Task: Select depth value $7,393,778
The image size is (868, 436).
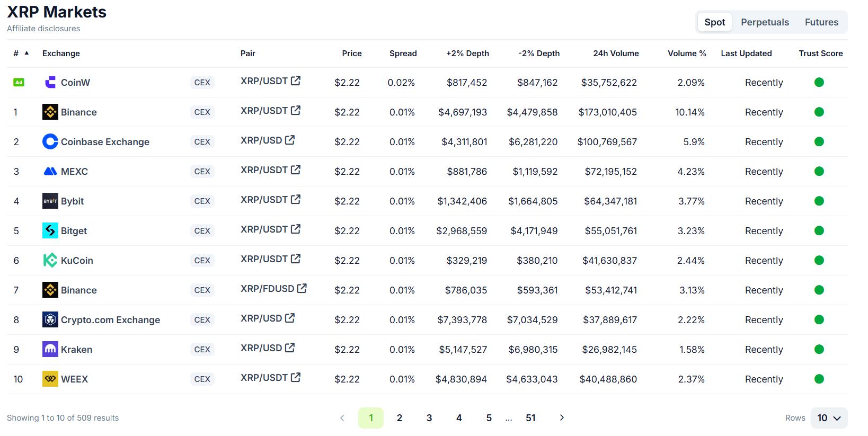Action: tap(462, 320)
